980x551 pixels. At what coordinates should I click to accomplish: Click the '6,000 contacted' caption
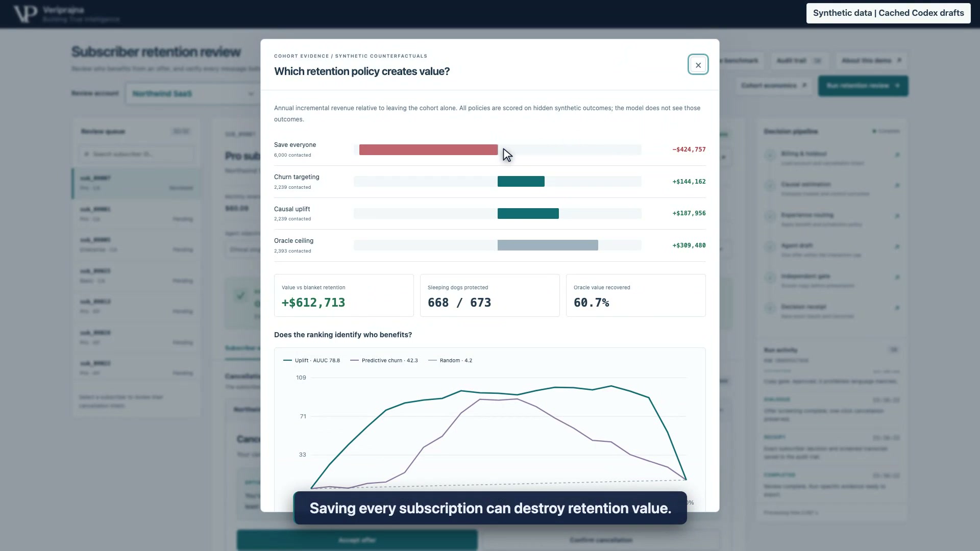292,155
